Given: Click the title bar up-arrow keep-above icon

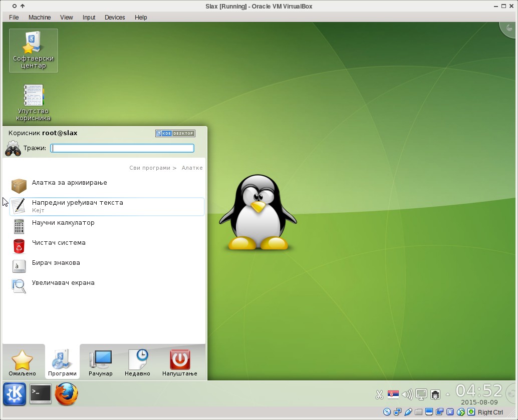Looking at the screenshot, I should click(x=23, y=6).
